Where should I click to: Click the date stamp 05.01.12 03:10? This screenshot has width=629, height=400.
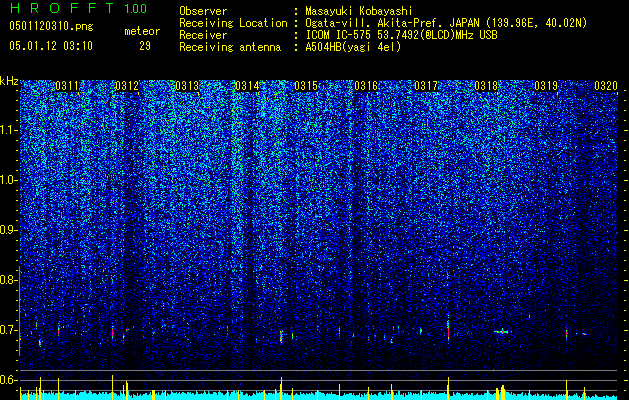point(51,46)
